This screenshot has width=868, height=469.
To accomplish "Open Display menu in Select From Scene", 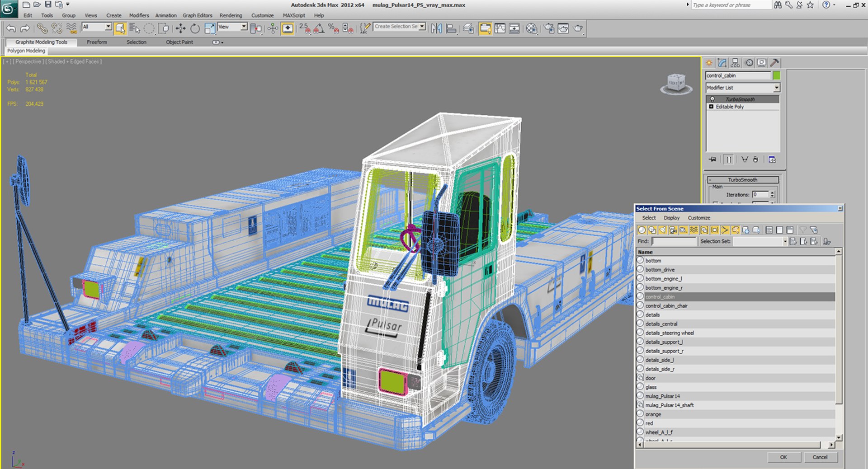I will pos(671,218).
